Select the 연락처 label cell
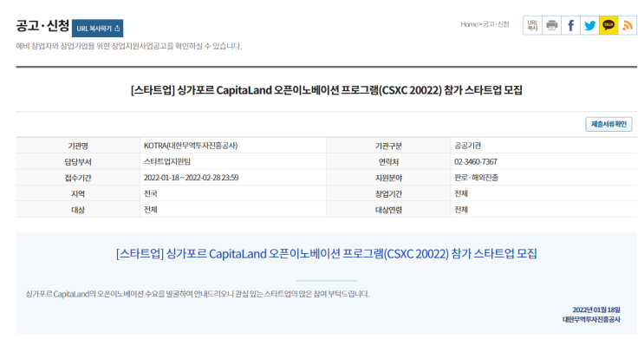 388,162
